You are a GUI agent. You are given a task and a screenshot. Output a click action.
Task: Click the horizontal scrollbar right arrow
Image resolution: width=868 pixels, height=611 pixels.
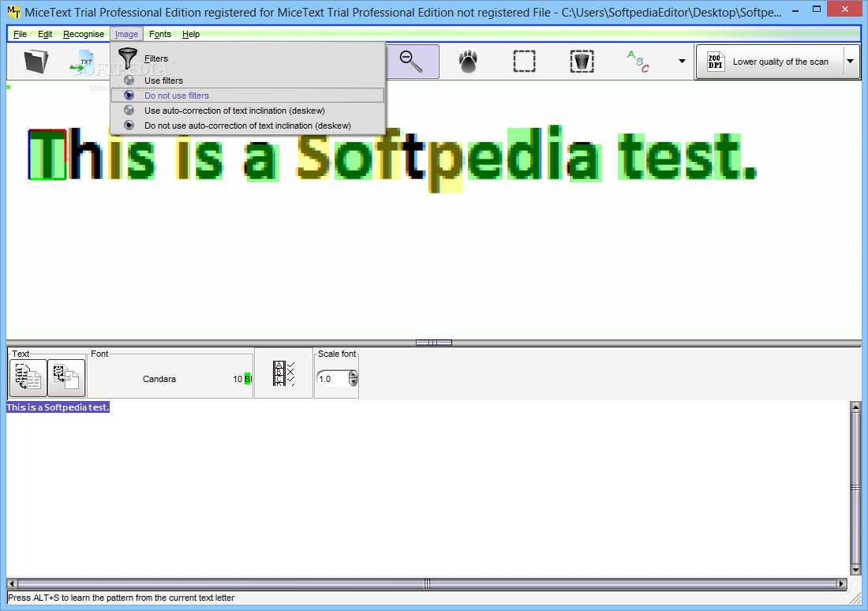click(841, 583)
